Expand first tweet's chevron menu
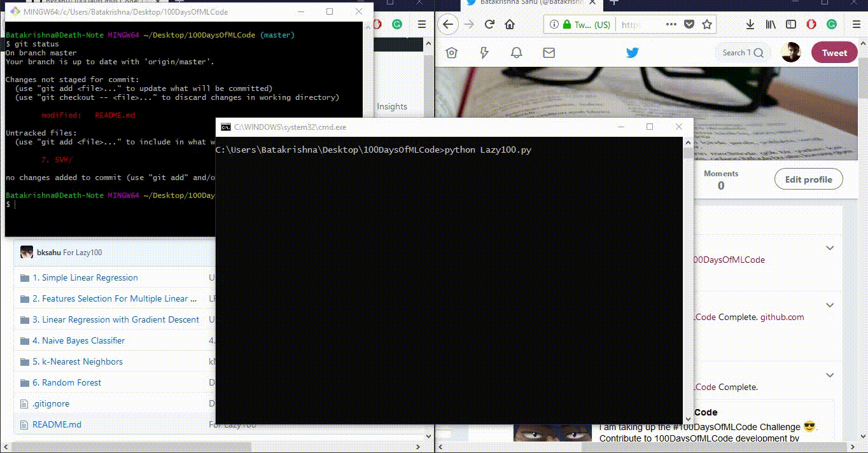The width and height of the screenshot is (868, 453). point(829,248)
